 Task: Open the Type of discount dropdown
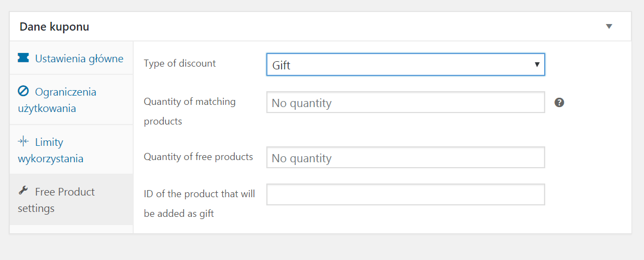(x=406, y=64)
